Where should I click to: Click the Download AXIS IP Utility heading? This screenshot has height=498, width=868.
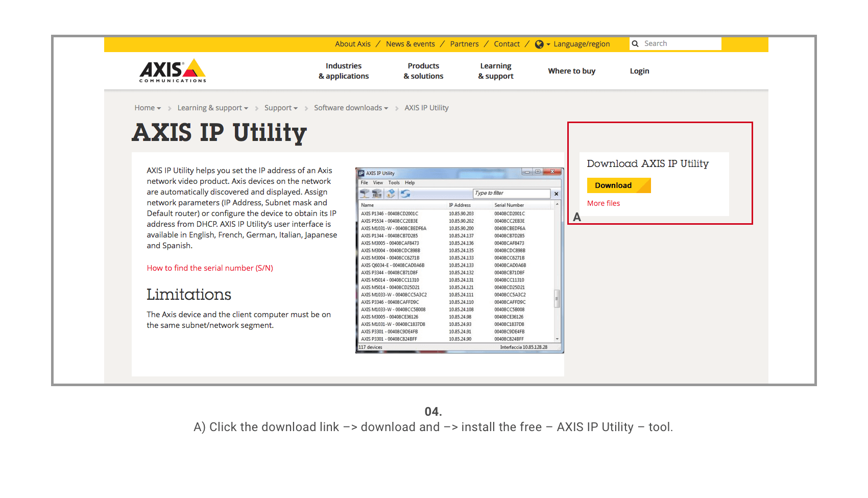click(x=647, y=163)
